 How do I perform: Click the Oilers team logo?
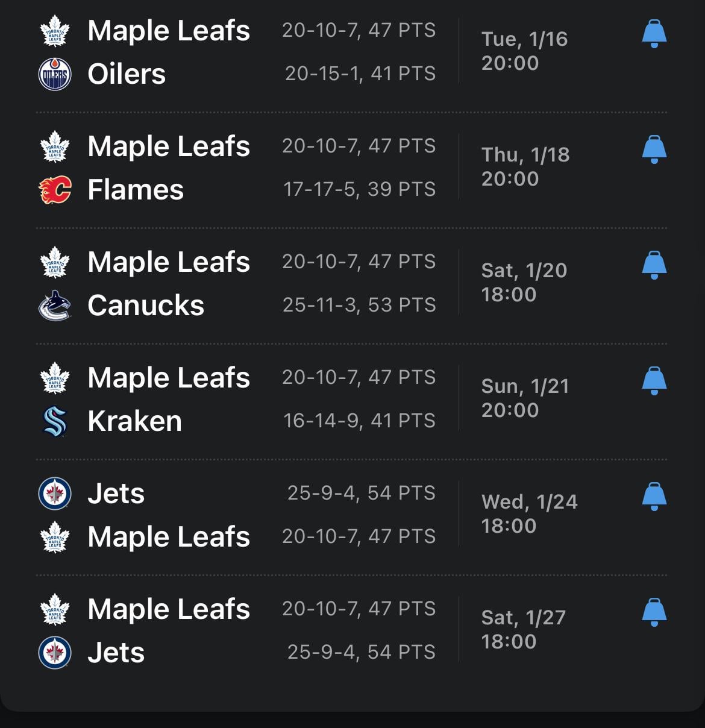click(x=55, y=74)
